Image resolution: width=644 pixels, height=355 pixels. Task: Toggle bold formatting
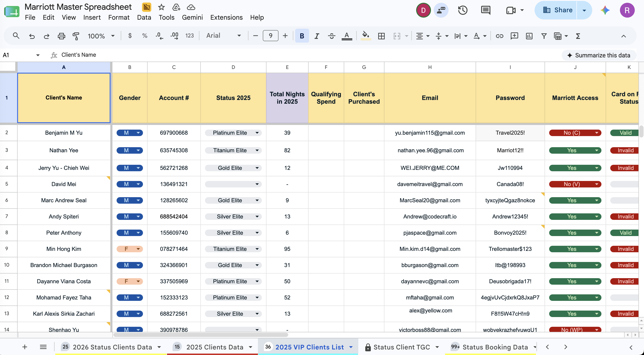tap(302, 36)
